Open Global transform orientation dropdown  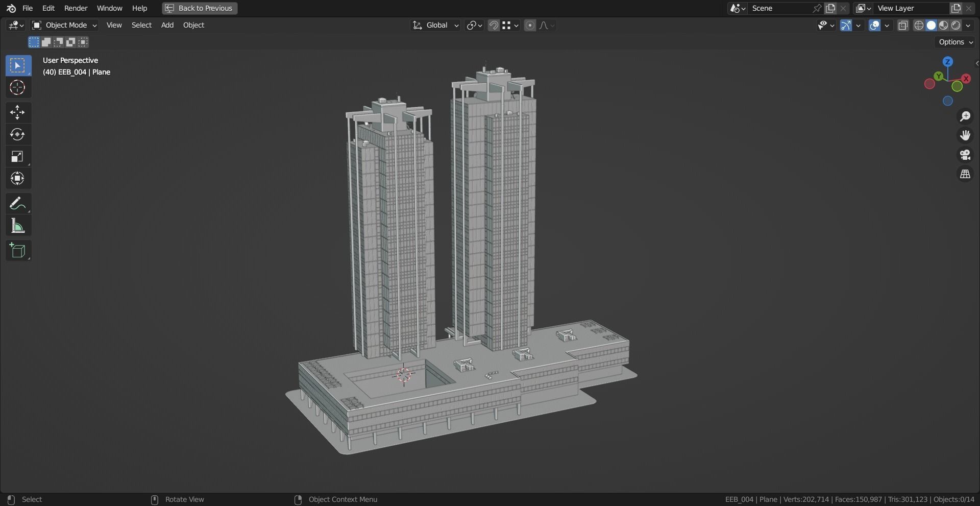[x=435, y=25]
